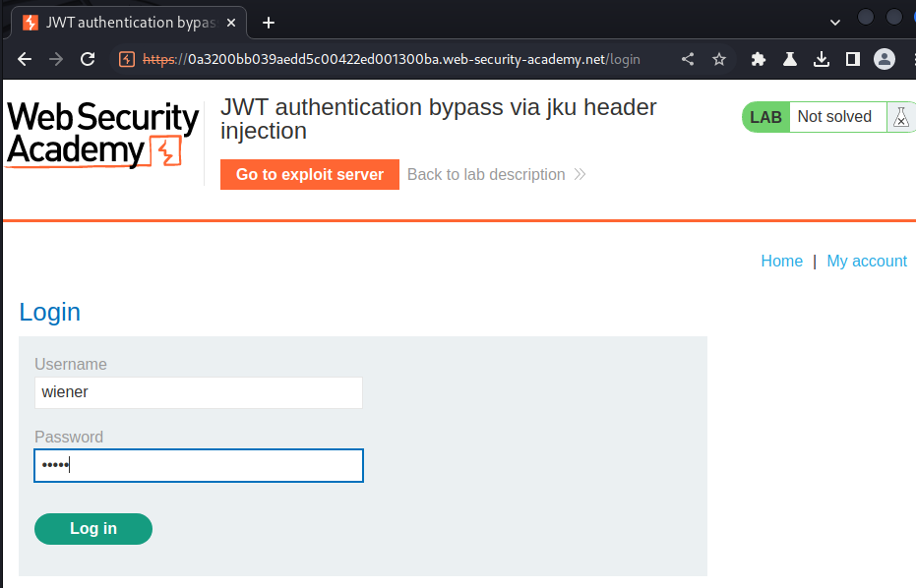Click the Web Security Academy logo
Image resolution: width=916 pixels, height=588 pixels.
click(102, 135)
